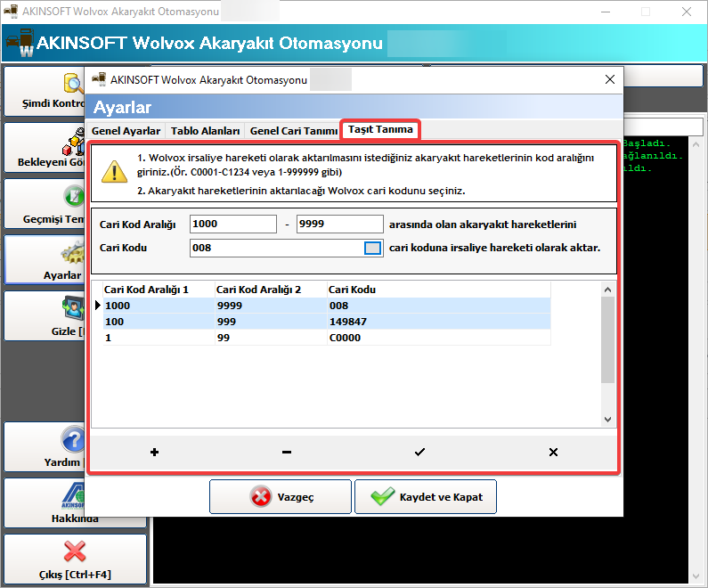Click the table vertical scrollbar thumb
The image size is (708, 588).
607,339
